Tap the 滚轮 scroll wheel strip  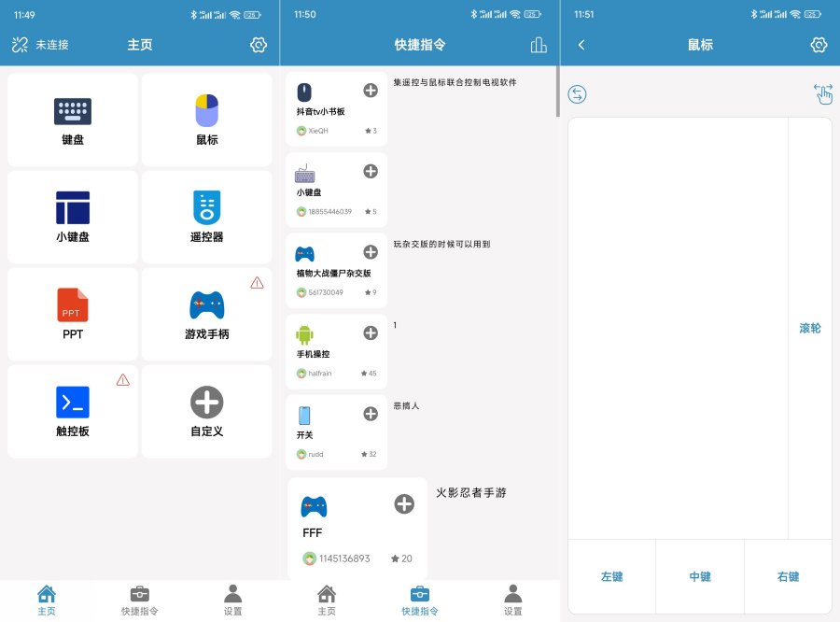[810, 329]
